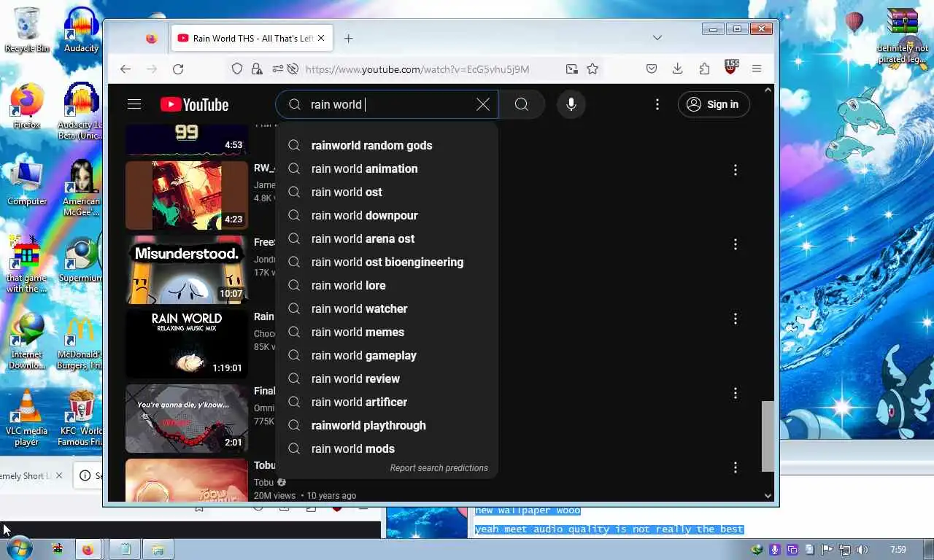Open the YouTube guide hamburger menu

click(134, 104)
